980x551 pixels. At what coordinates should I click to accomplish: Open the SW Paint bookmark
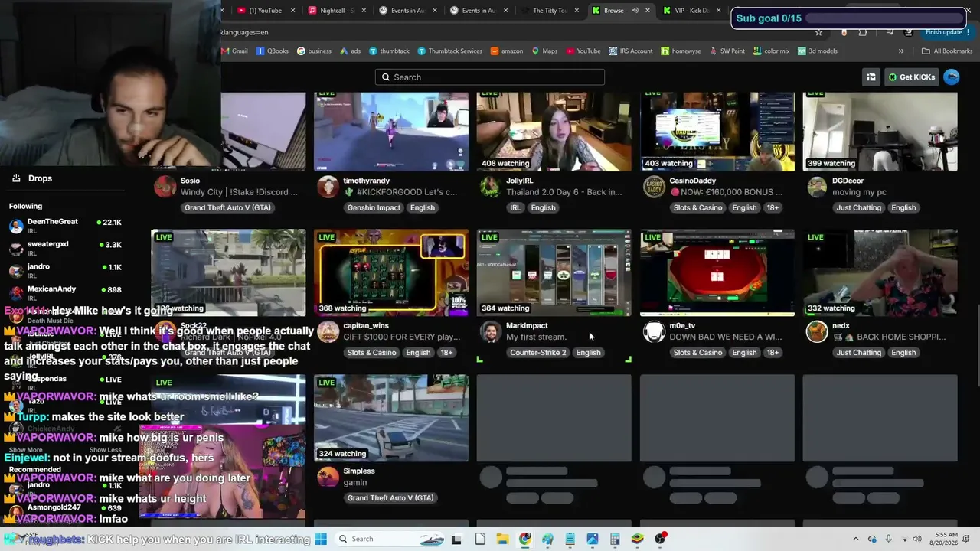pos(727,51)
